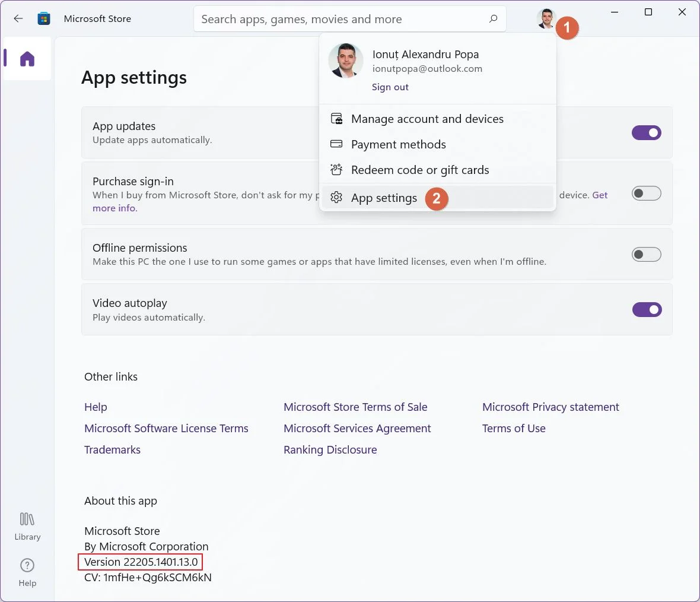
Task: Open Microsoft Software License Terms
Action: click(166, 429)
